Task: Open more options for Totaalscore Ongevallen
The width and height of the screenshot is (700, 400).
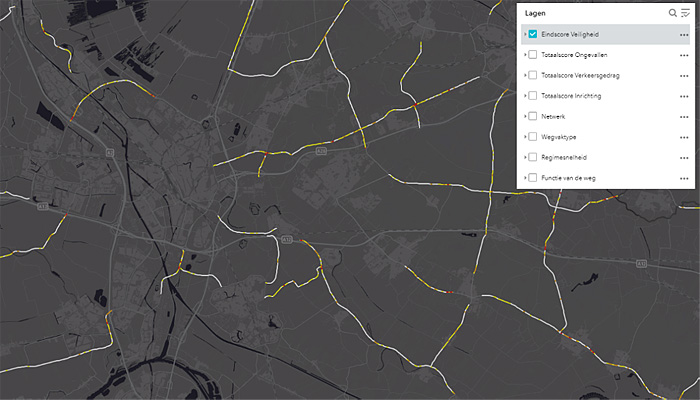Action: pyautogui.click(x=684, y=55)
